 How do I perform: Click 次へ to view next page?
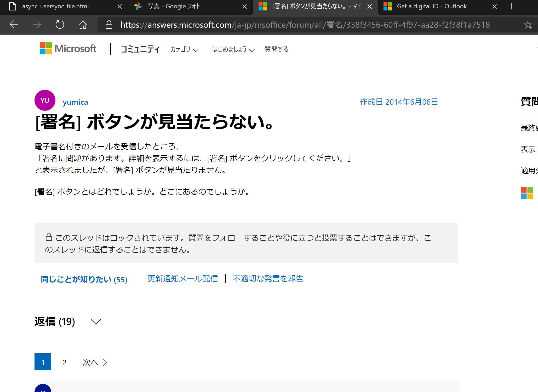click(95, 362)
